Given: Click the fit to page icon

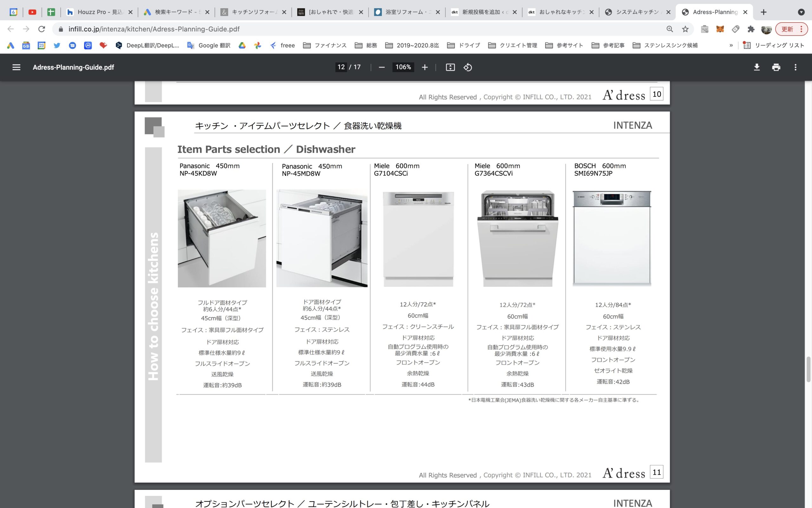Looking at the screenshot, I should coord(450,67).
